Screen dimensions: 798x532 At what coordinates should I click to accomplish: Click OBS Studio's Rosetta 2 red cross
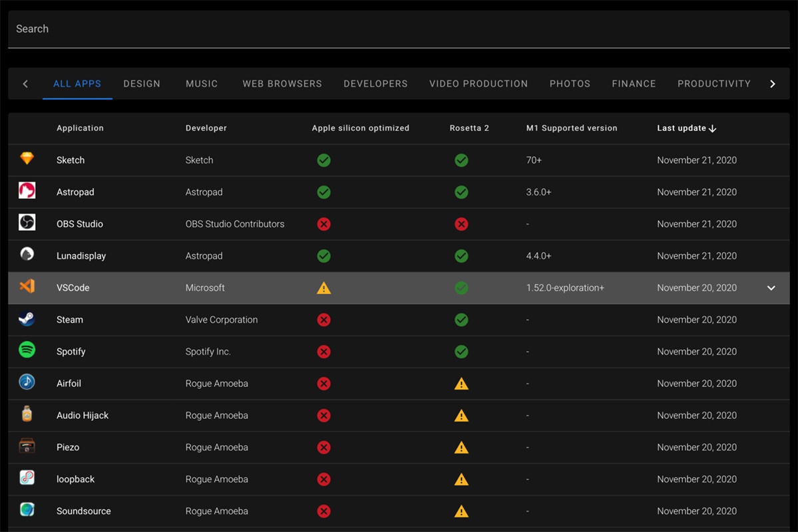click(x=461, y=224)
